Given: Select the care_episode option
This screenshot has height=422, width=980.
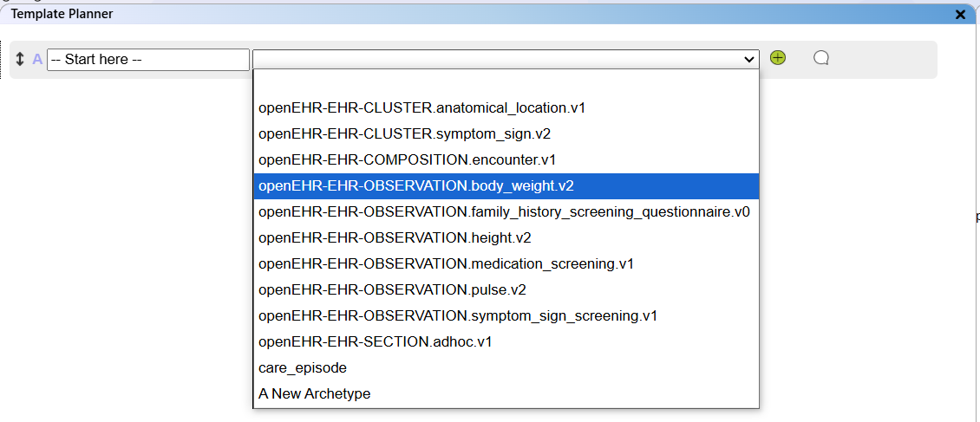Looking at the screenshot, I should (303, 368).
